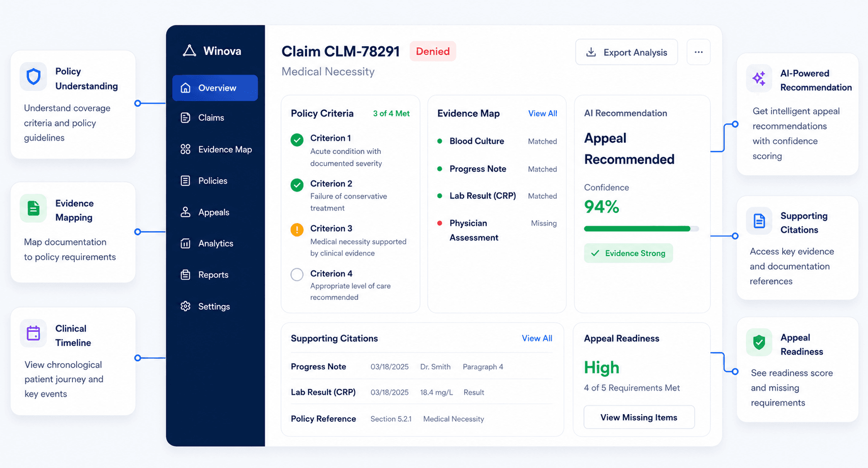This screenshot has height=468, width=868.
Task: Click the High readiness score
Action: [x=602, y=367]
